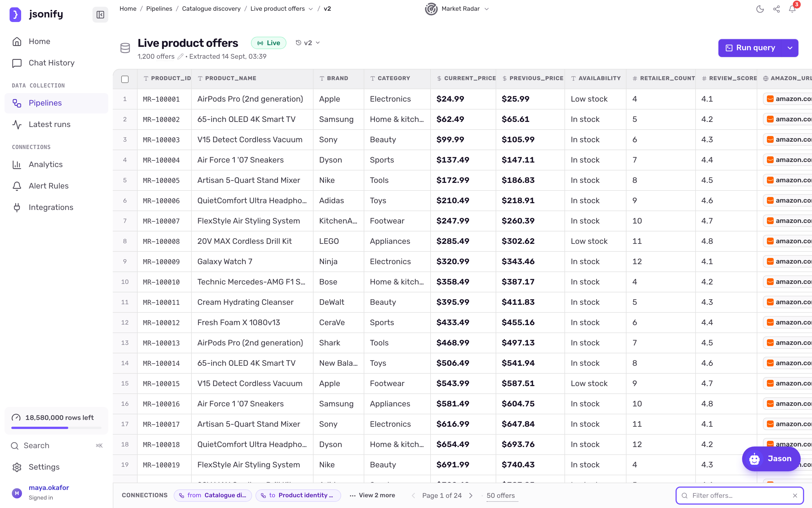Click the rows left usage progress bar
Viewport: 812px width, 508px height.
pos(56,428)
